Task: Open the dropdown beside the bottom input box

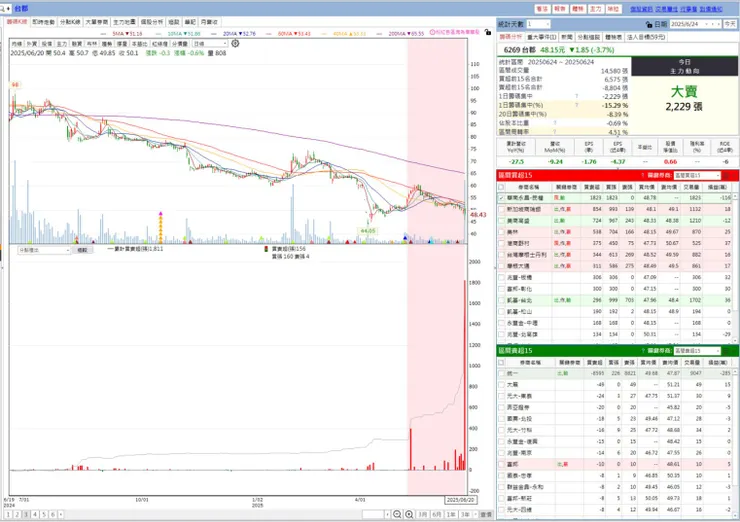Action: click(x=387, y=514)
